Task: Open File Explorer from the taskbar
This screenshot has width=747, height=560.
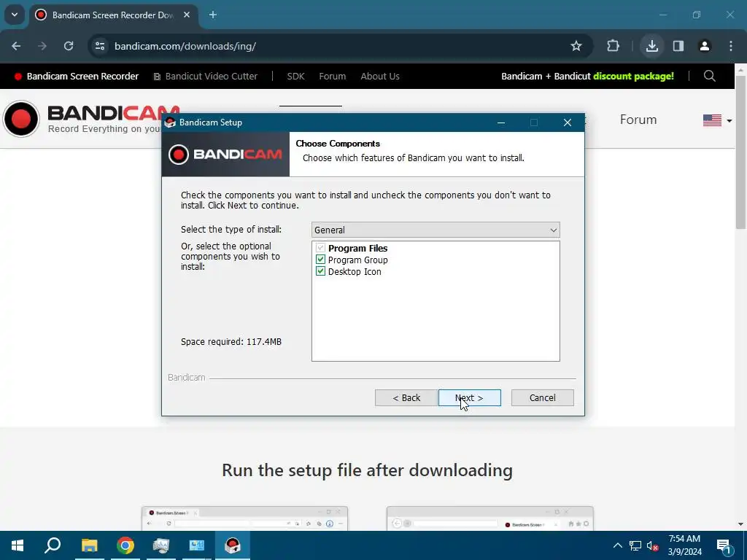Action: click(89, 545)
